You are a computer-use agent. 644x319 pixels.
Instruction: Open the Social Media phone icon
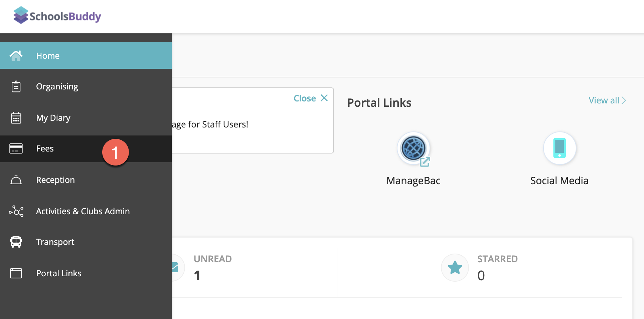(x=559, y=148)
